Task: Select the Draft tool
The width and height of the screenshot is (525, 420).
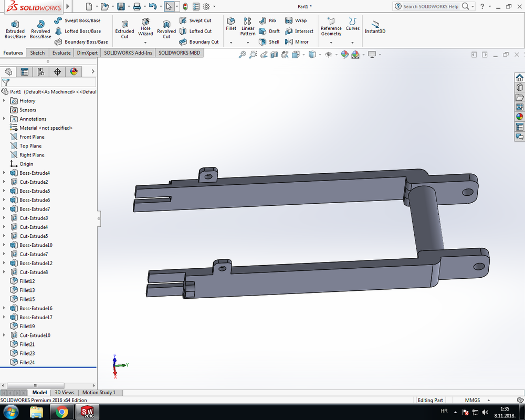Action: coord(269,31)
